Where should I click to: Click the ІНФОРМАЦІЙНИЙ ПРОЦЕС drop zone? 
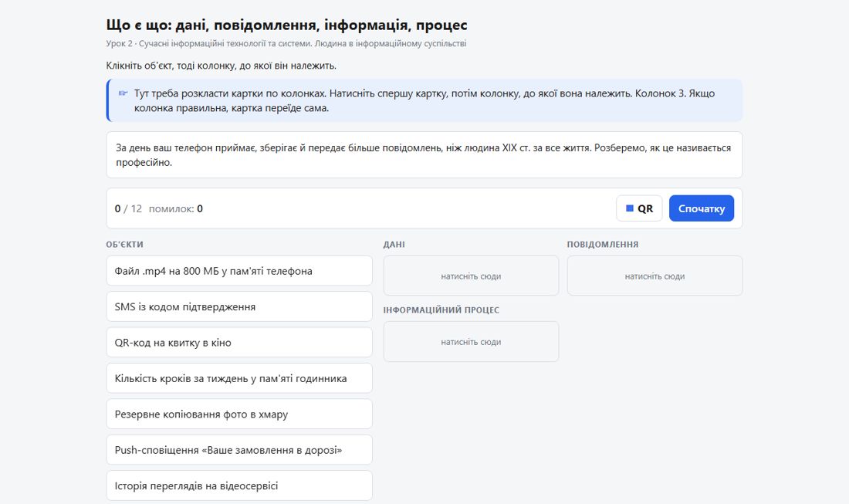[x=471, y=342]
